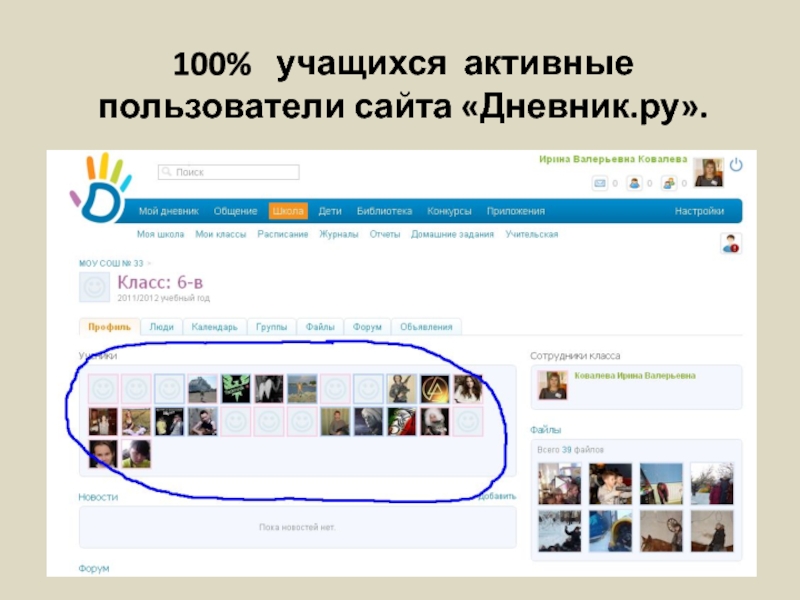This screenshot has width=800, height=600.
Task: Open the Мой дневник menu
Action: (x=168, y=211)
